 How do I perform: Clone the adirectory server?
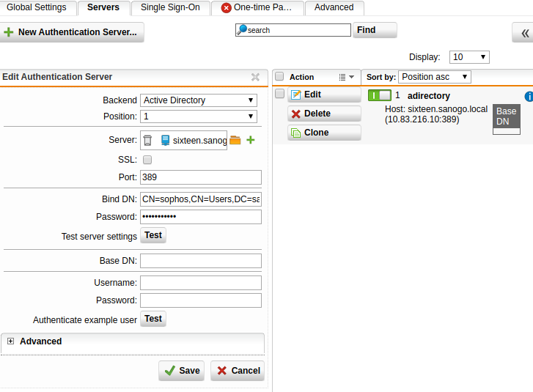point(324,133)
